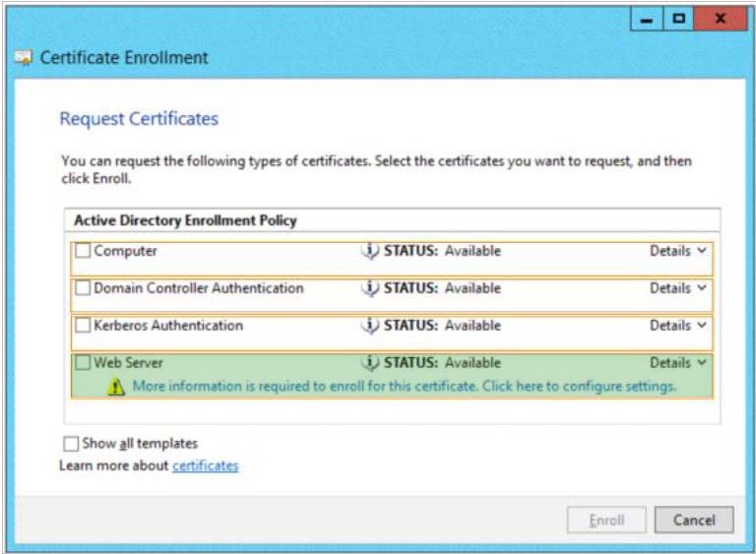Viewport: 756px width, 554px height.
Task: Expand Details for Kerberos Authentication
Action: tap(678, 326)
